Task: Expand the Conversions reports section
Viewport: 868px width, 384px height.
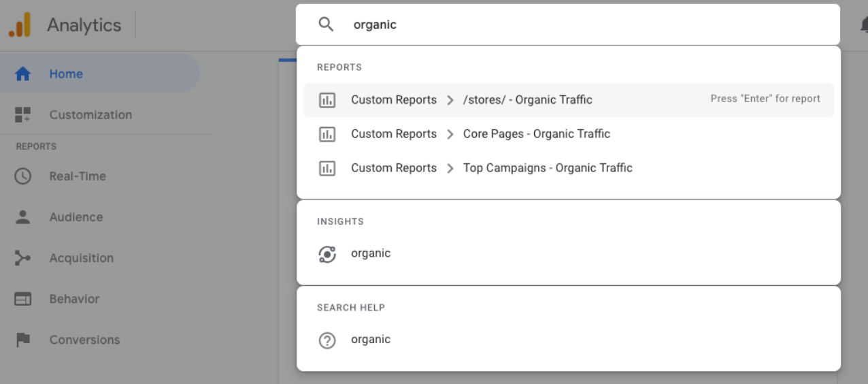Action: pyautogui.click(x=84, y=340)
